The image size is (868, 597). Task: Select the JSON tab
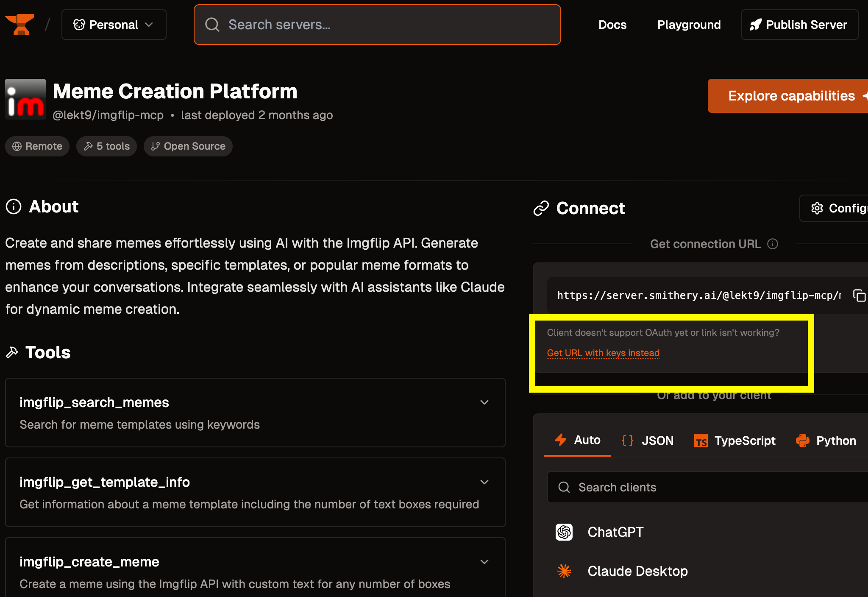coord(647,441)
